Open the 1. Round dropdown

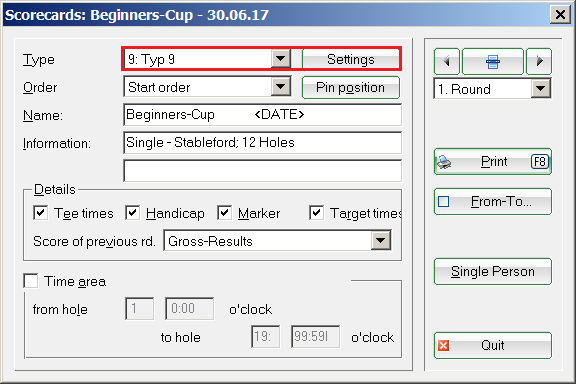coord(541,89)
